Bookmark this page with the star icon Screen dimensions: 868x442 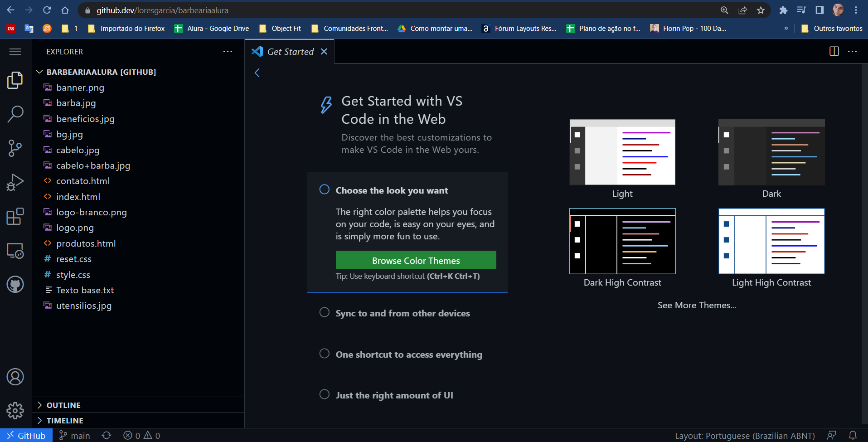pos(761,10)
